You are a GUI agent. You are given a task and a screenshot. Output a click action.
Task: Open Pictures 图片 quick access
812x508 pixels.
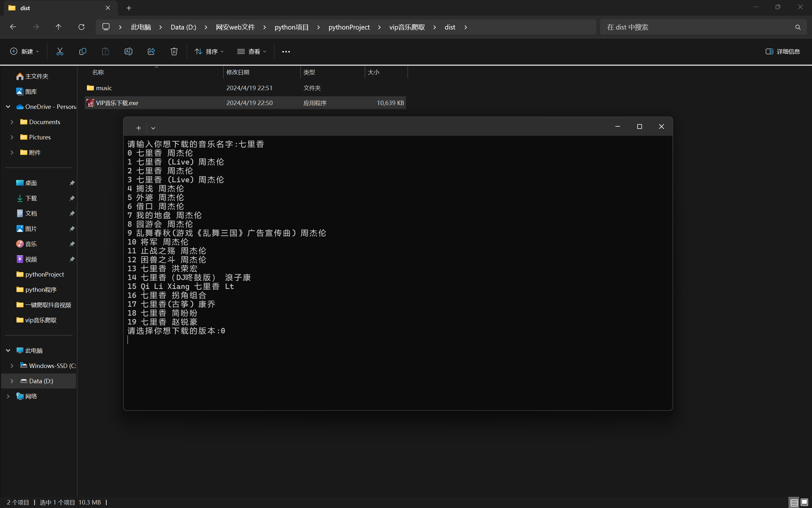(27, 229)
